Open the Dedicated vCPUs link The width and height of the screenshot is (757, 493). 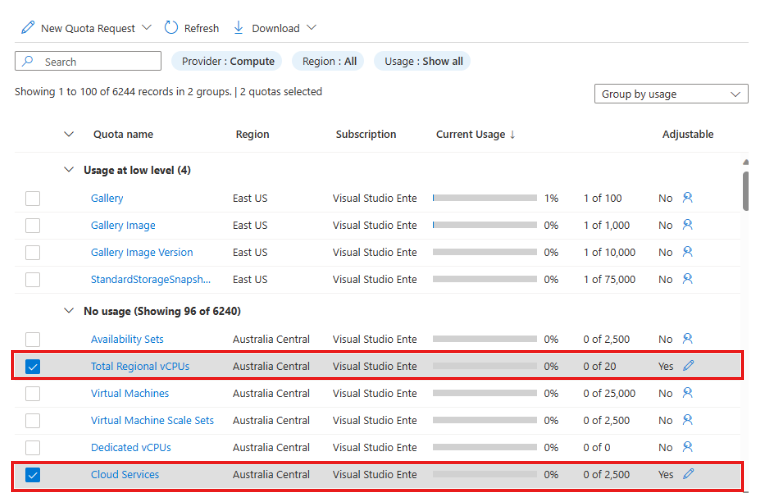(131, 447)
